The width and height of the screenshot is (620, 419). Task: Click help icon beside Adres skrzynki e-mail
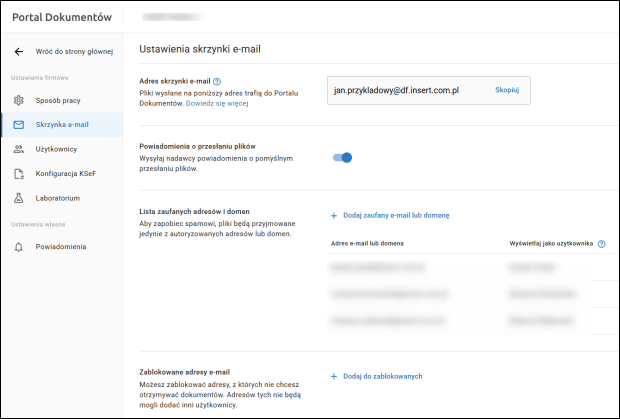pos(217,81)
